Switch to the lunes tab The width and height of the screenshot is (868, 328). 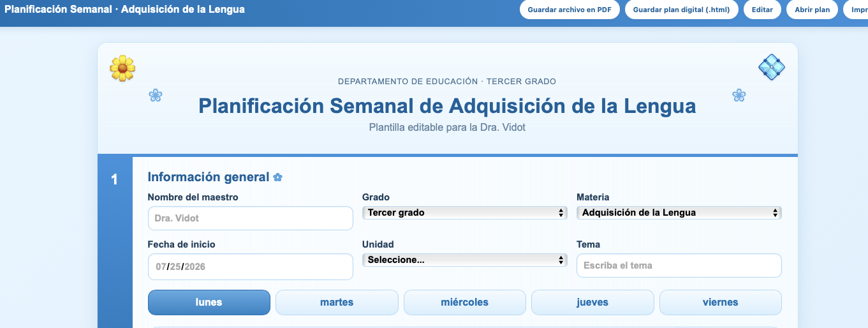click(x=209, y=302)
